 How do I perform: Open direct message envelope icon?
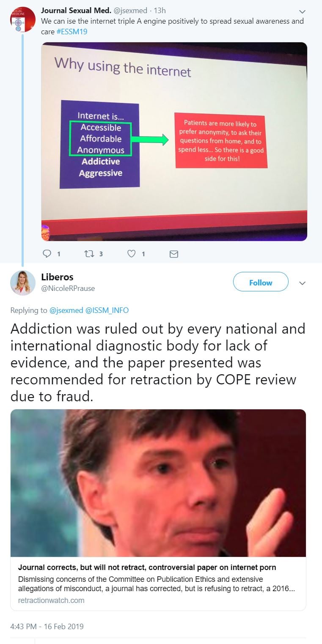tap(173, 254)
